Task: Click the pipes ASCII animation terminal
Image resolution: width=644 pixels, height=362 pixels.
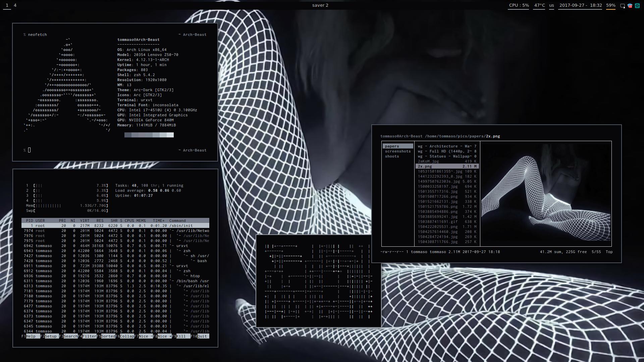Action: [x=318, y=281]
